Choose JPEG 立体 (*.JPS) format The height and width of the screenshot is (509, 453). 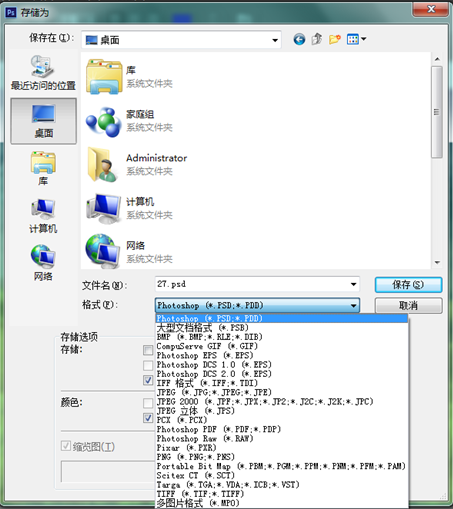pos(282,411)
